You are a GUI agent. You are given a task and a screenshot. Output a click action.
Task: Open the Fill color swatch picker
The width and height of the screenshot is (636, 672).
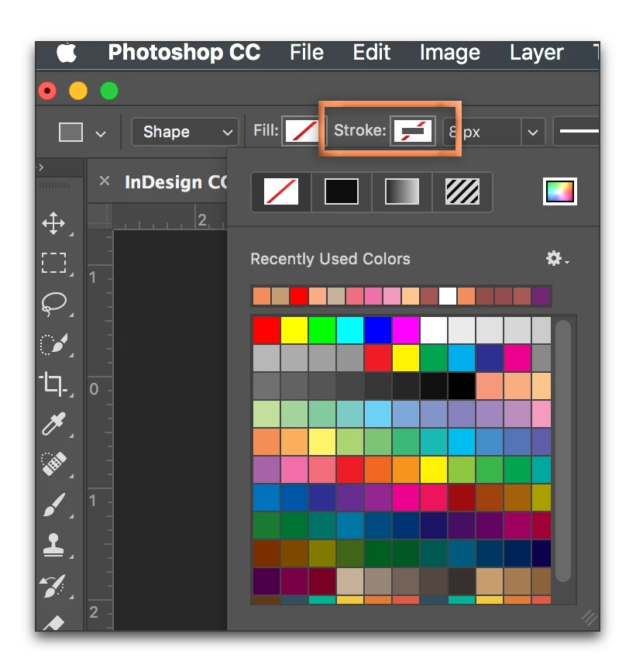tap(302, 131)
